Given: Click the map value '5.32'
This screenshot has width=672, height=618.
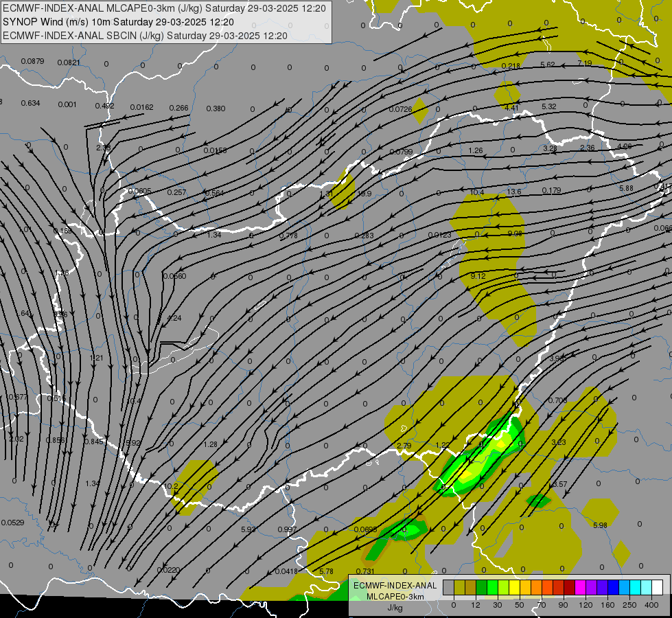Looking at the screenshot, I should [549, 106].
